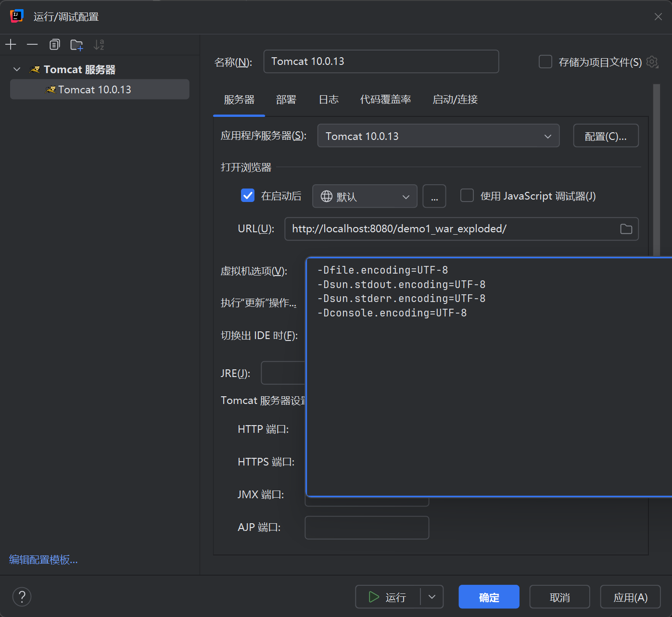Click the 应用(A) button
Viewport: 672px width, 617px height.
tap(630, 597)
